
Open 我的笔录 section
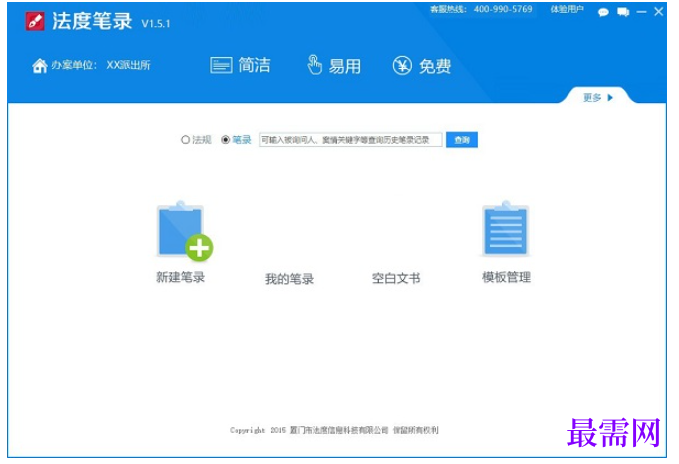289,279
